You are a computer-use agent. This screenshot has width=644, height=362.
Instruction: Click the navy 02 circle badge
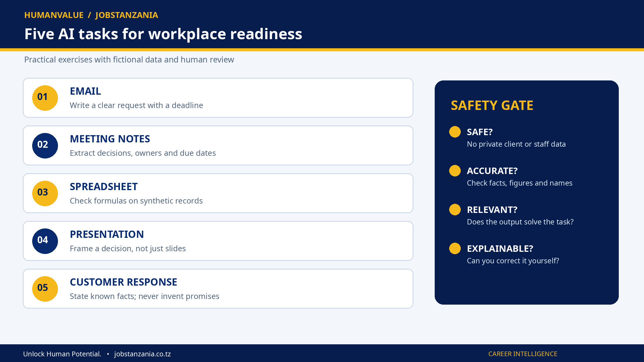tap(45, 146)
